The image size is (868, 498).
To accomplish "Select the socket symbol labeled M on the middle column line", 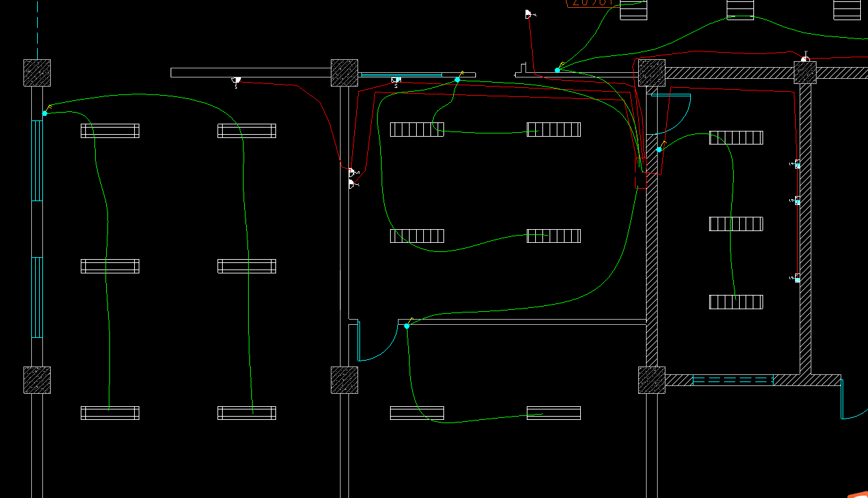I will point(352,173).
